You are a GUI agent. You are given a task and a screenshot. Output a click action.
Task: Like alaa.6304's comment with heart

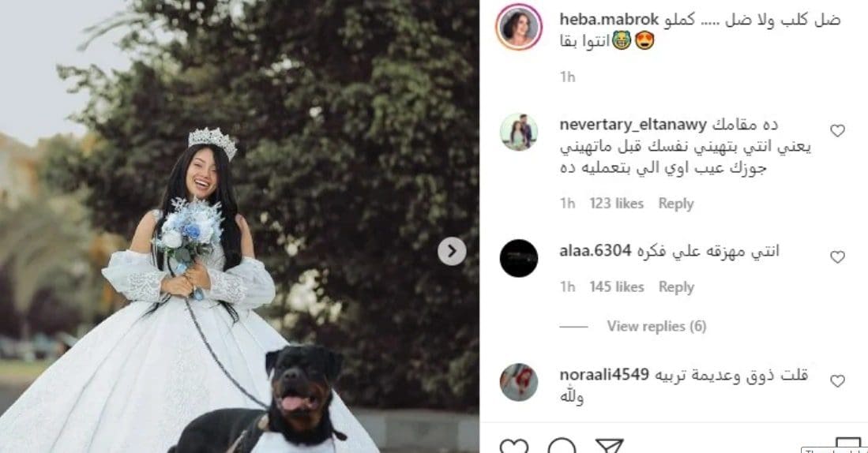coord(837,257)
